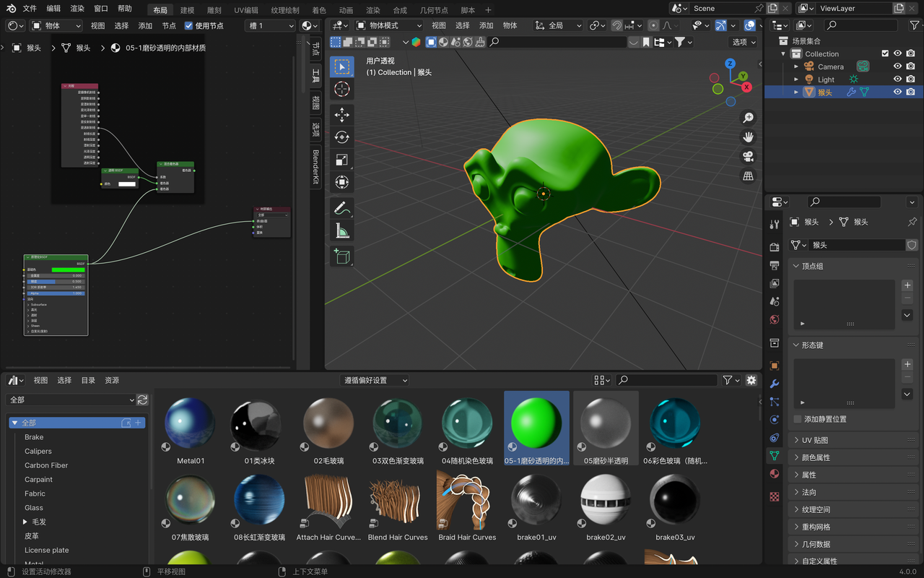
Task: Switch to the UV编辑 workspace tab
Action: coord(246,10)
